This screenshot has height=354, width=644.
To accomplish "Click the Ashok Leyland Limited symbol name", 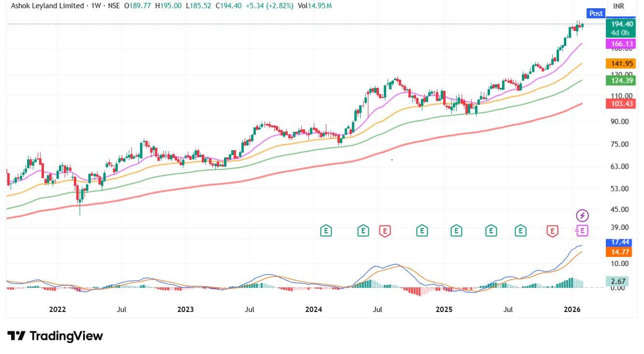I will 46,6.
